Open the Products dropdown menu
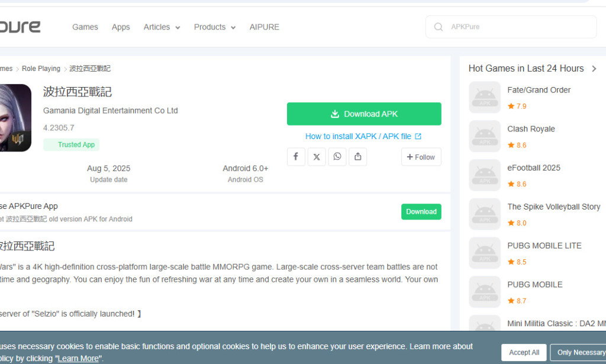 [x=214, y=27]
